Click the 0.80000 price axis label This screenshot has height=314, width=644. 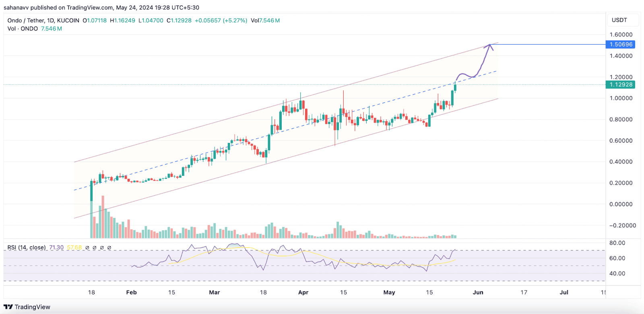621,120
